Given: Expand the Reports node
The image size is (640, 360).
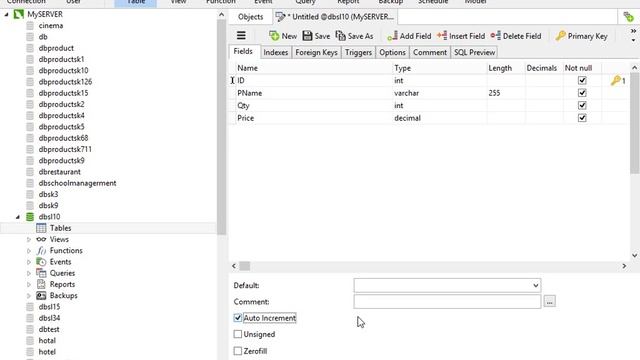Looking at the screenshot, I should pos(29,284).
